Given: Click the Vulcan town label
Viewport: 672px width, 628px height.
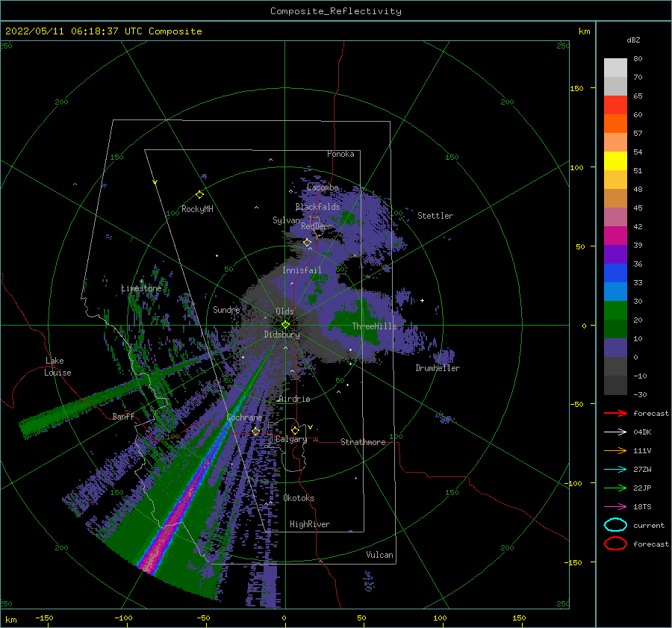Looking at the screenshot, I should point(379,555).
